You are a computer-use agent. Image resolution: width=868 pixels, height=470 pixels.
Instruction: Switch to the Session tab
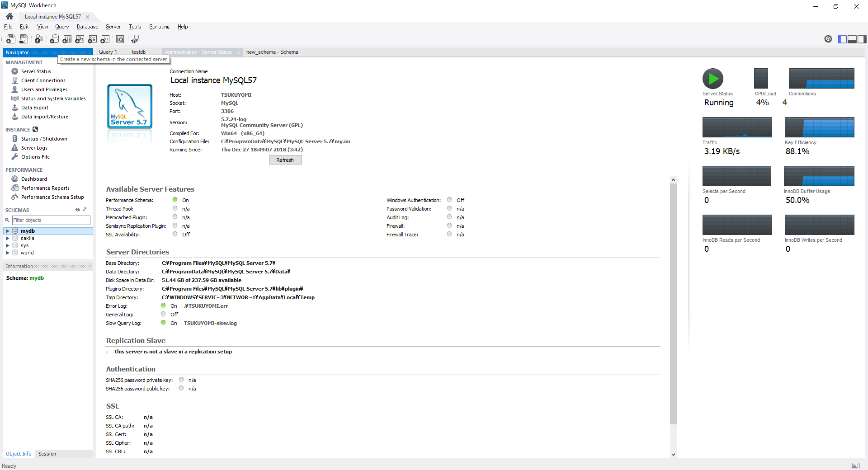47,454
